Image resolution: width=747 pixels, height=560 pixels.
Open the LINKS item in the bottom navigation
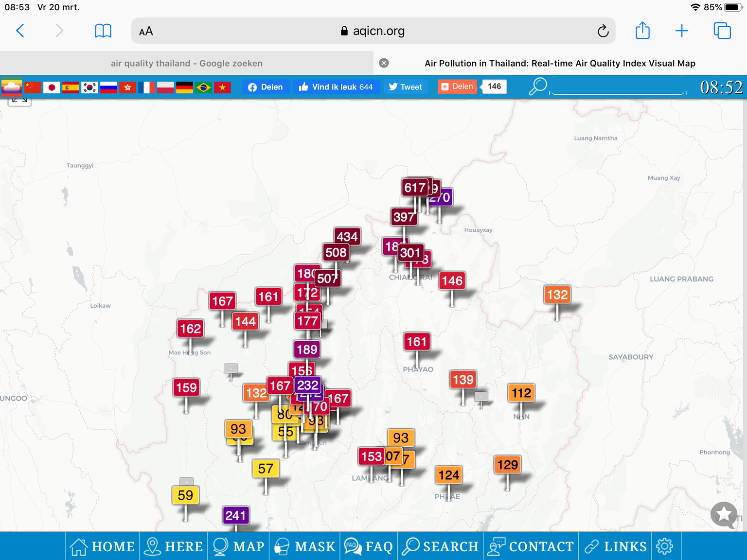tap(615, 546)
